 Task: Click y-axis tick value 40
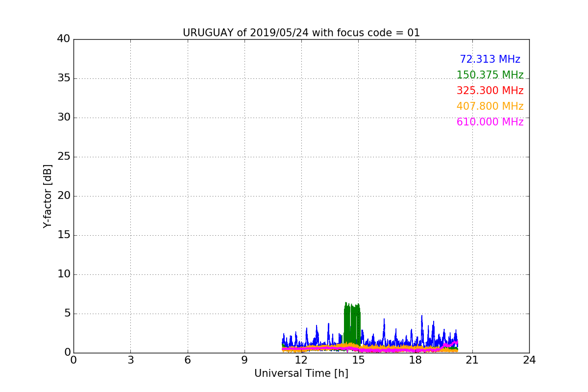coord(64,39)
